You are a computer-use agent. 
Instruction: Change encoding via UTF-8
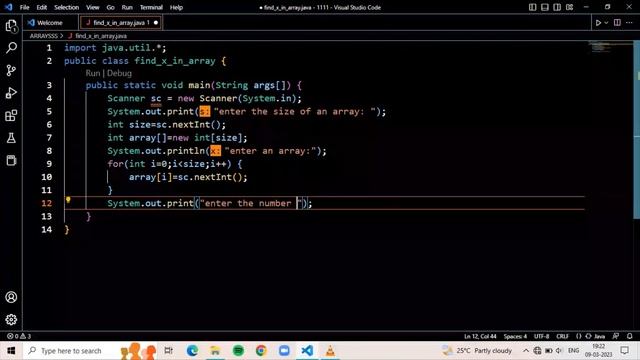click(542, 336)
